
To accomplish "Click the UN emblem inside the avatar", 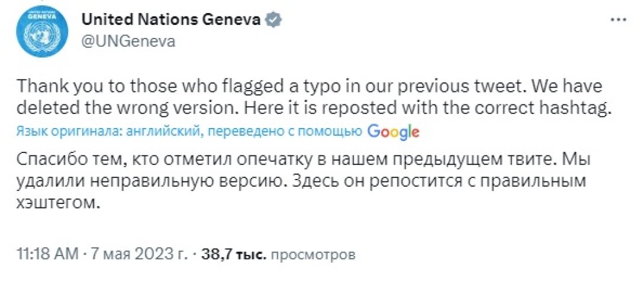I will (41, 37).
